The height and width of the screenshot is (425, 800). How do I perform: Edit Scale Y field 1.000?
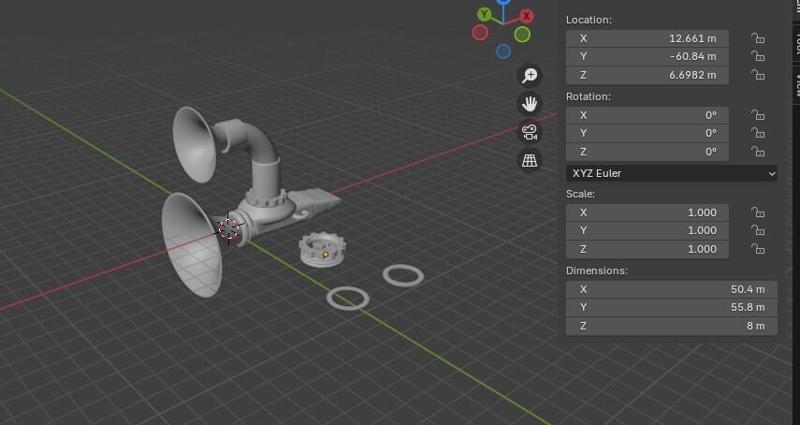tap(647, 231)
